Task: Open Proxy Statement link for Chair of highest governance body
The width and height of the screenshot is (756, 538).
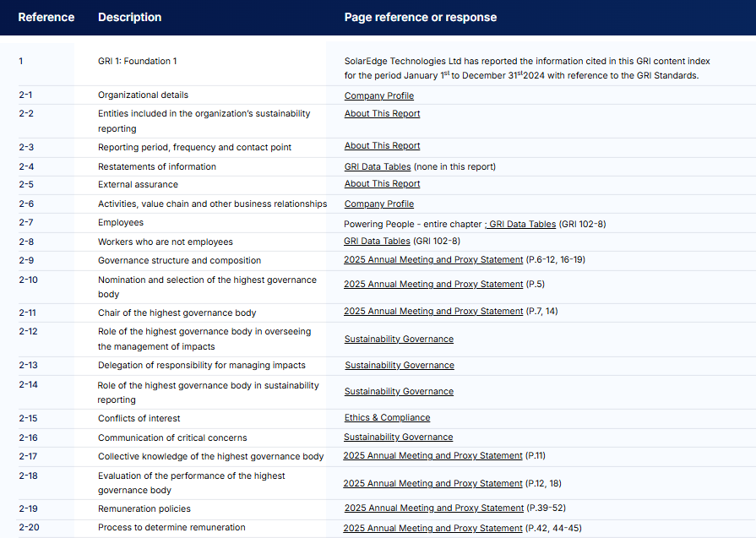Action: (x=433, y=311)
